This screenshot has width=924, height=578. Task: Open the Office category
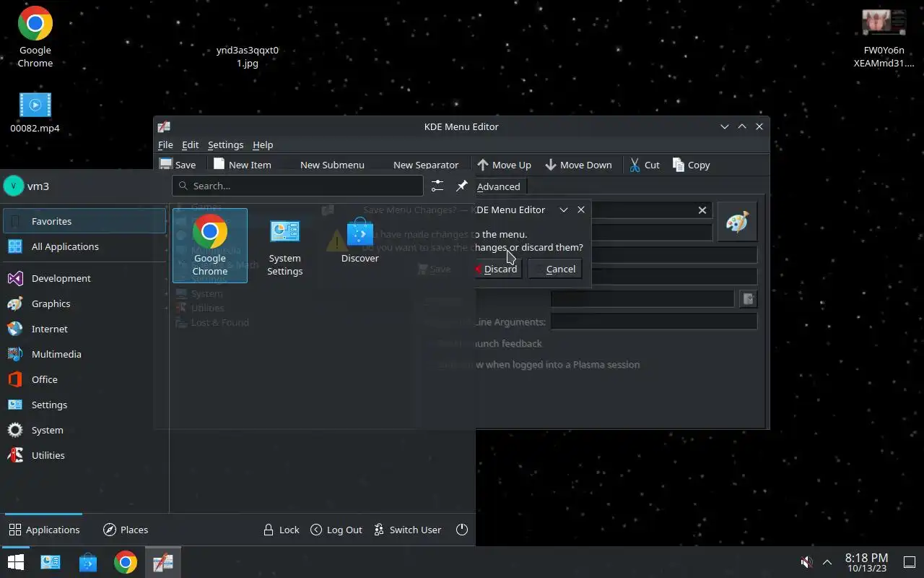pyautogui.click(x=84, y=379)
